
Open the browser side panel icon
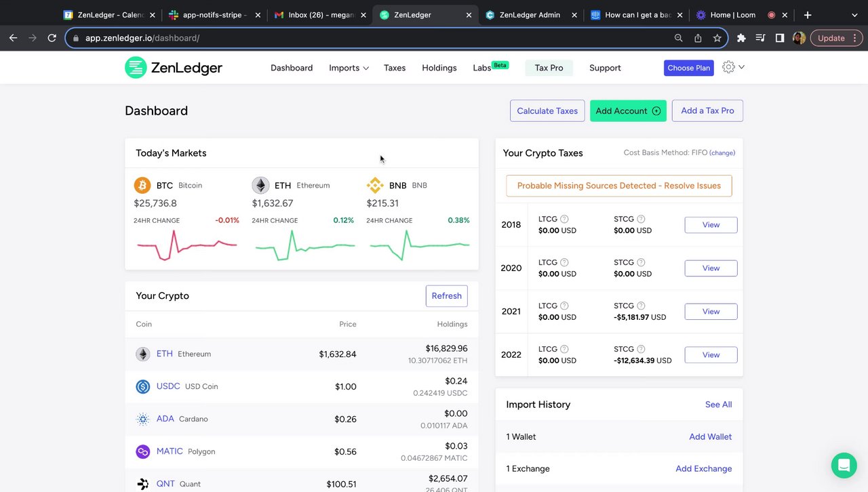tap(780, 38)
